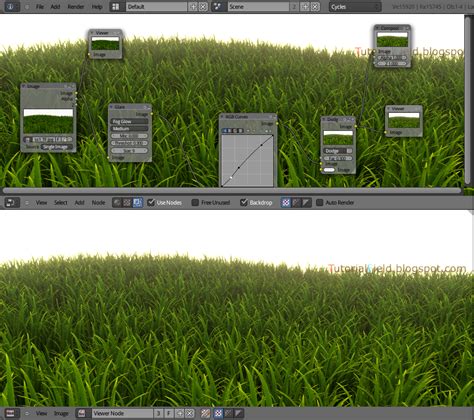Open the Node Editor View menu
474x420 pixels.
click(41, 202)
